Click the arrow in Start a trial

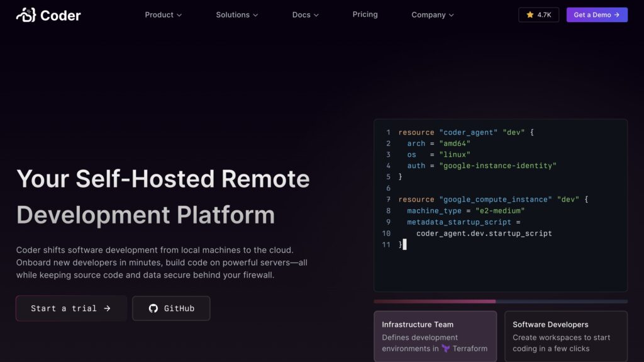tap(107, 308)
